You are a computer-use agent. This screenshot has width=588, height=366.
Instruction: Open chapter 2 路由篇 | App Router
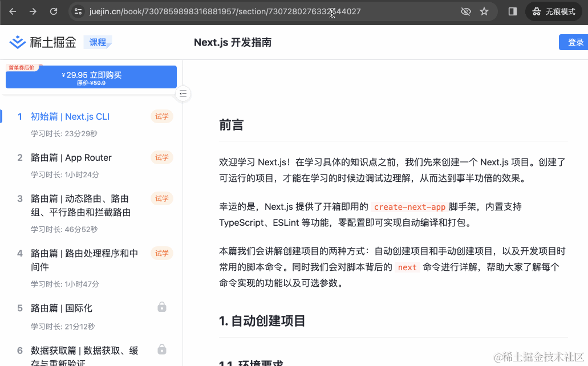point(71,157)
